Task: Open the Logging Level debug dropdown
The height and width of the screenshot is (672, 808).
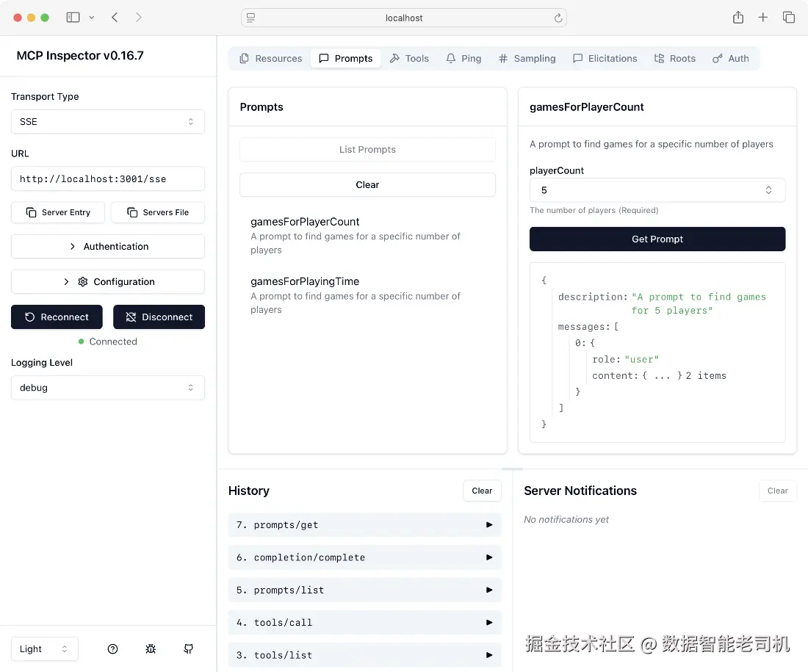Action: click(x=108, y=388)
